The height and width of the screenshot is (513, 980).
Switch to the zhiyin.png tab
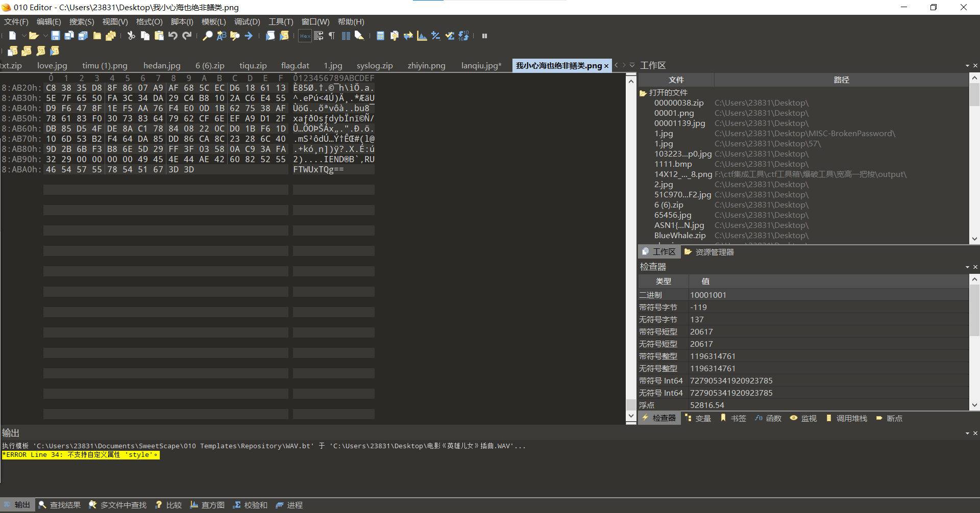click(x=426, y=66)
